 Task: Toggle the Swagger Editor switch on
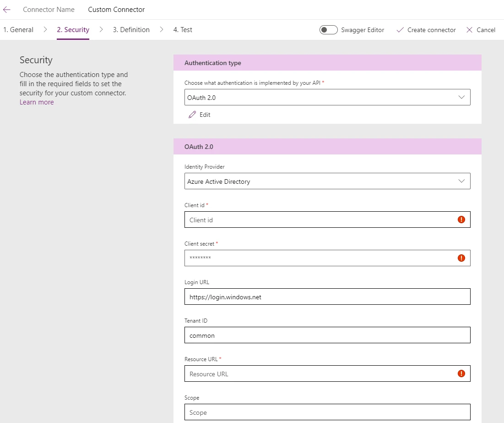coord(328,29)
